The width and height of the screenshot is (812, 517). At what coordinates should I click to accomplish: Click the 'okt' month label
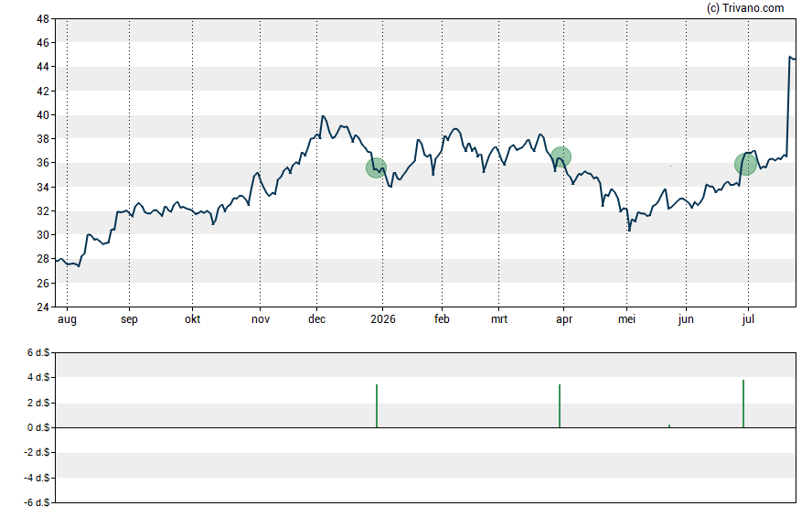tap(192, 318)
